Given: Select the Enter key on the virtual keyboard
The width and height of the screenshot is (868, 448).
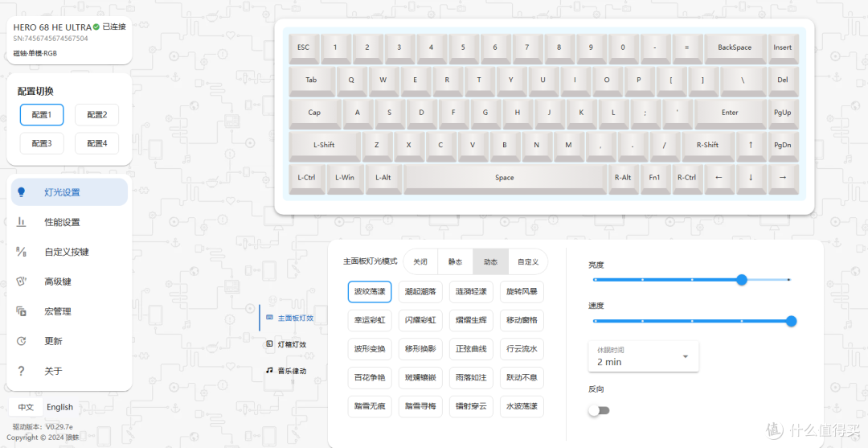Looking at the screenshot, I should point(730,113).
